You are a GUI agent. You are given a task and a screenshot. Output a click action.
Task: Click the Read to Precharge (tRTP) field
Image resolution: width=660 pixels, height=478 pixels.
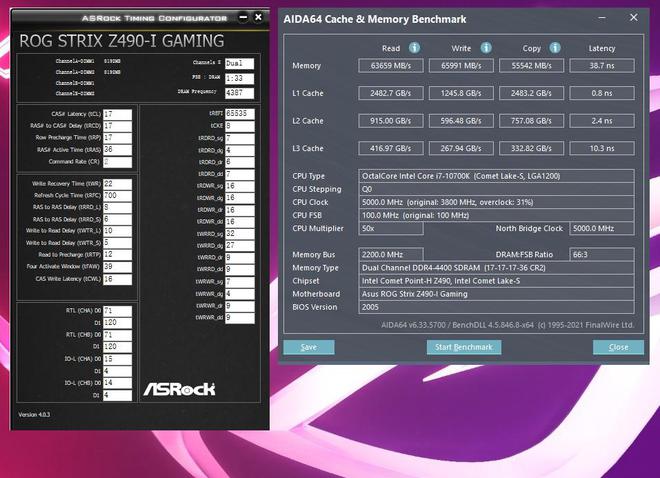point(117,255)
